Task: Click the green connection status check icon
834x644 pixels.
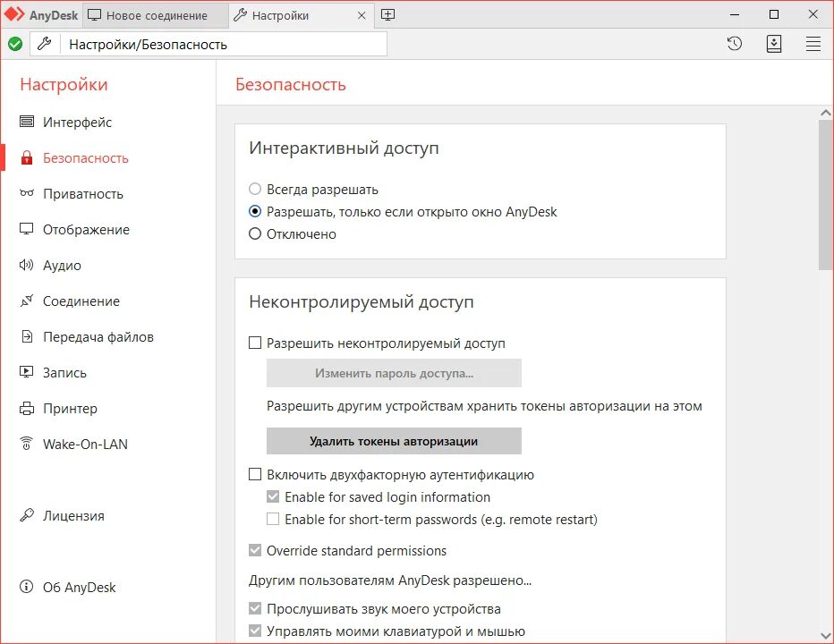Action: (x=15, y=44)
